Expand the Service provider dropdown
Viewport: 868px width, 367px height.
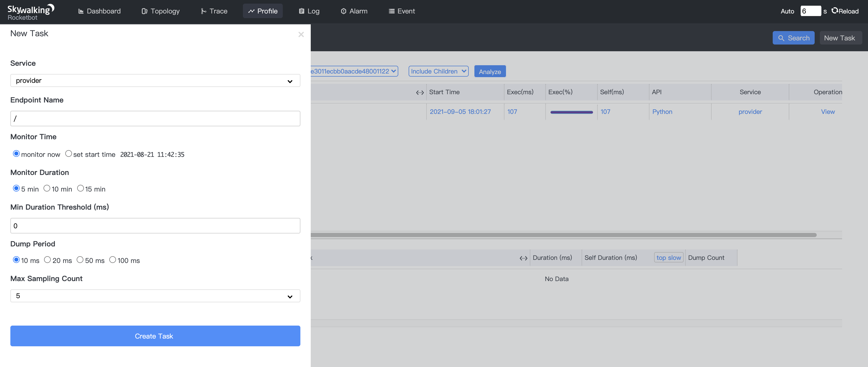coord(155,80)
